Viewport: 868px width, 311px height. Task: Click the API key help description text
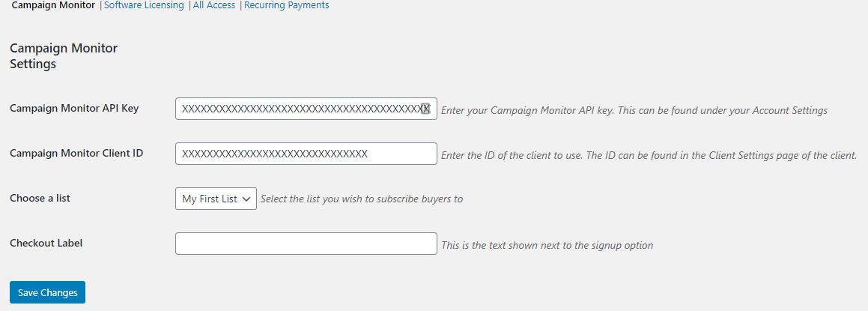634,110
